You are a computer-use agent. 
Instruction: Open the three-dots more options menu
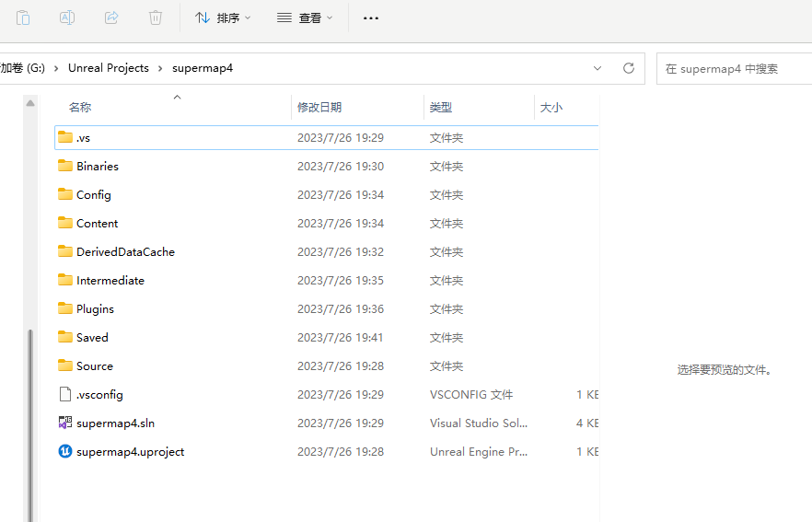coord(371,18)
